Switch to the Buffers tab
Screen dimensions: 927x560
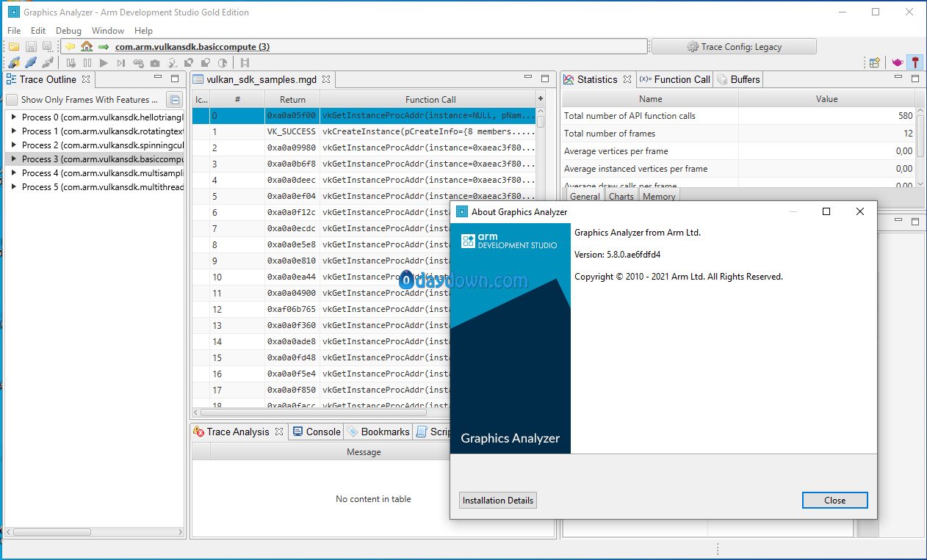pos(738,79)
